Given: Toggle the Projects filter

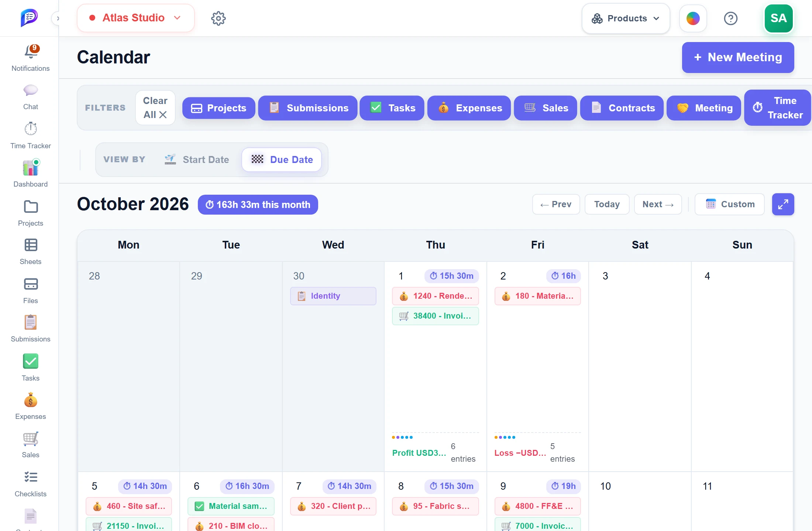Looking at the screenshot, I should (219, 108).
